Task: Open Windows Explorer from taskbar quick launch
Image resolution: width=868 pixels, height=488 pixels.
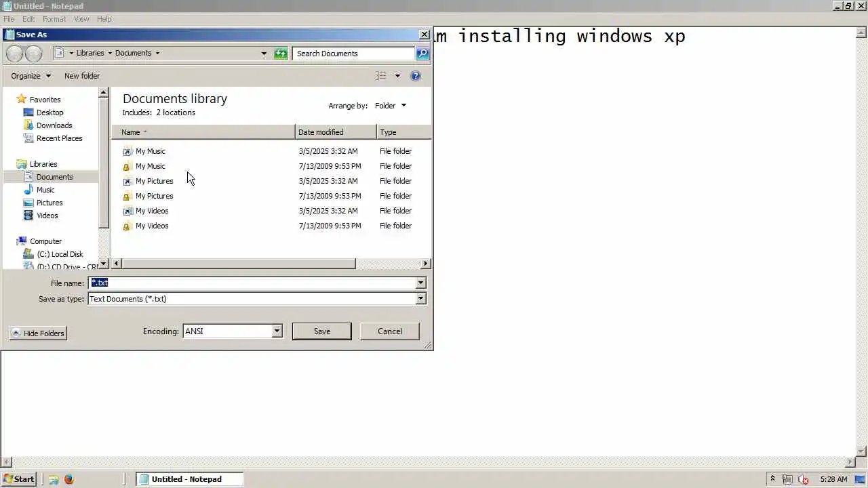Action: pos(53,479)
